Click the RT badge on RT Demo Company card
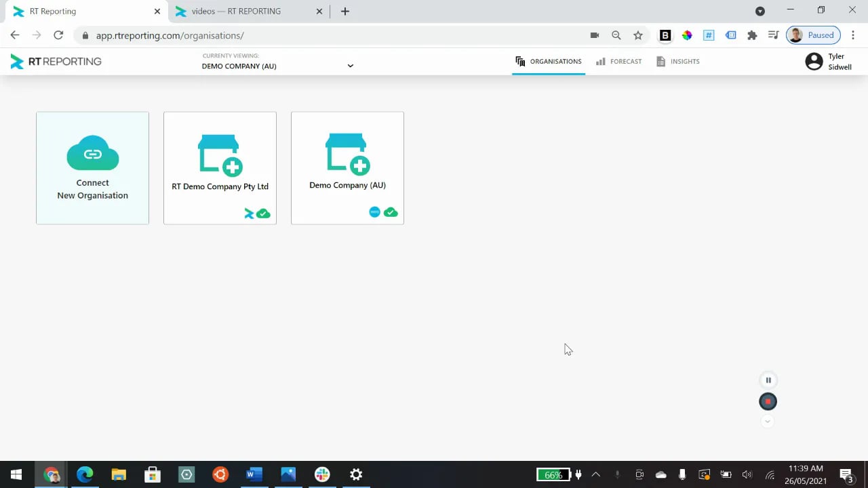Image resolution: width=868 pixels, height=488 pixels. coord(249,213)
